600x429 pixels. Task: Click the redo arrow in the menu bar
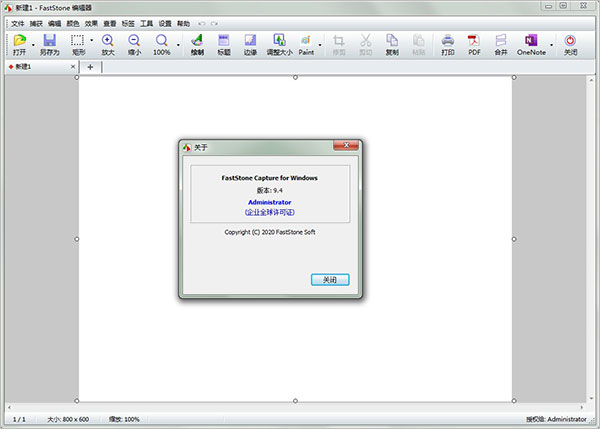pos(214,24)
